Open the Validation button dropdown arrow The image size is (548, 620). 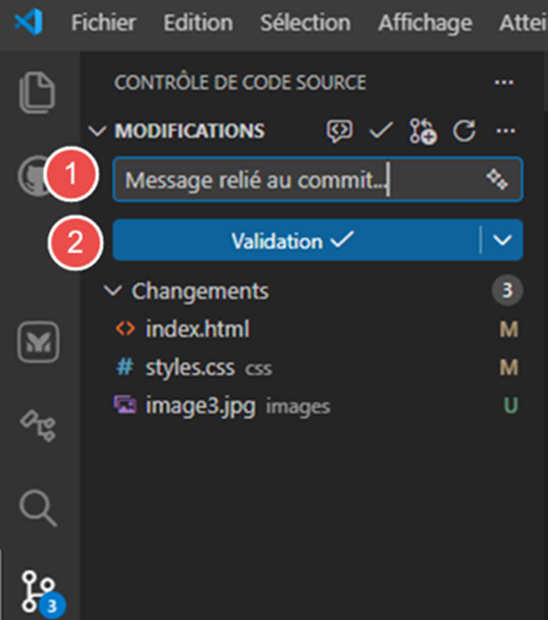[x=503, y=240]
